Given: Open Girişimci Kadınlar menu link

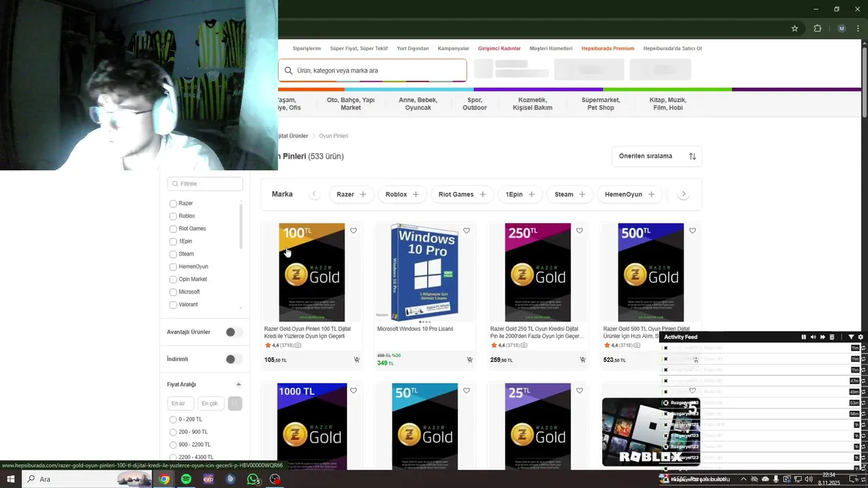Looking at the screenshot, I should 499,49.
